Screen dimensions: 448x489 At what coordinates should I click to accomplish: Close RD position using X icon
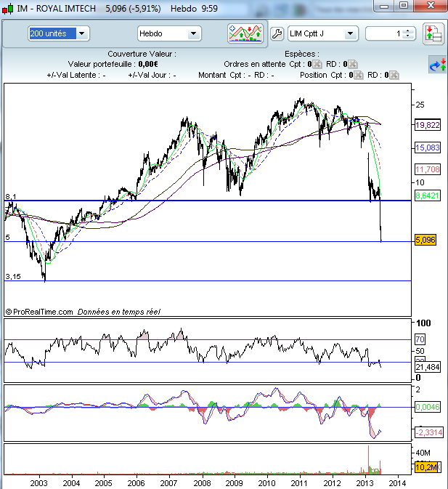[x=394, y=75]
